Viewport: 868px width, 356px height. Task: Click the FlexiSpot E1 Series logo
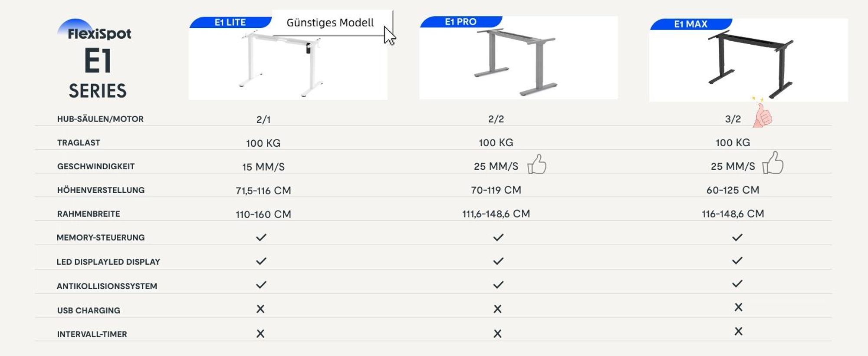tap(95, 59)
